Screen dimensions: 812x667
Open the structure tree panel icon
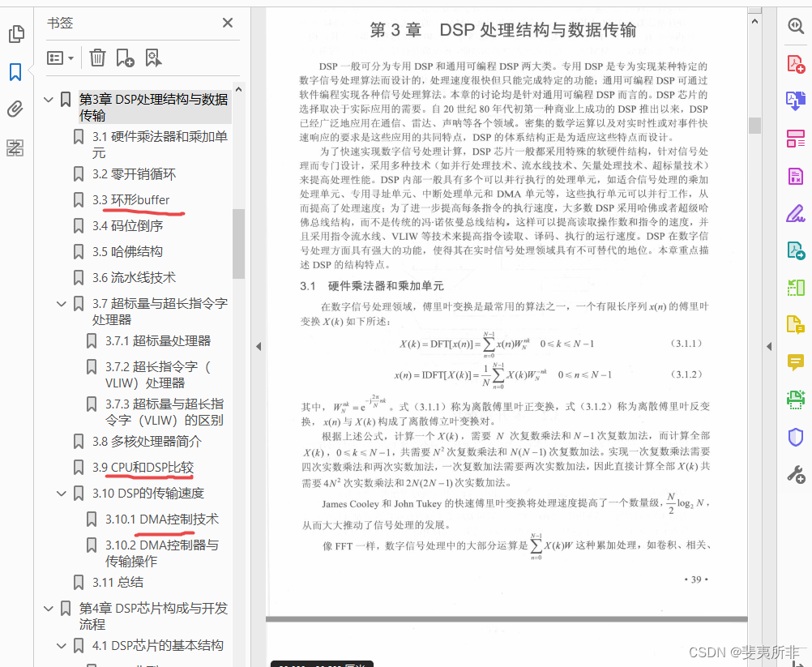coord(15,148)
